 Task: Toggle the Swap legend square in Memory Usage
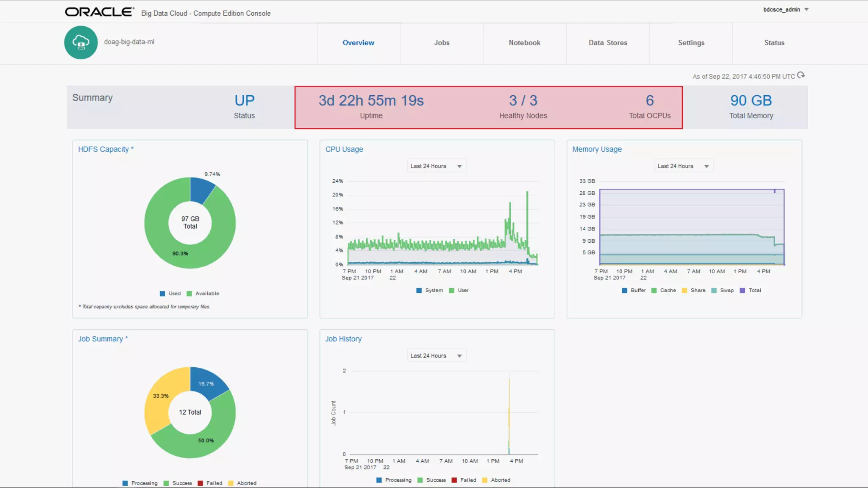point(714,291)
